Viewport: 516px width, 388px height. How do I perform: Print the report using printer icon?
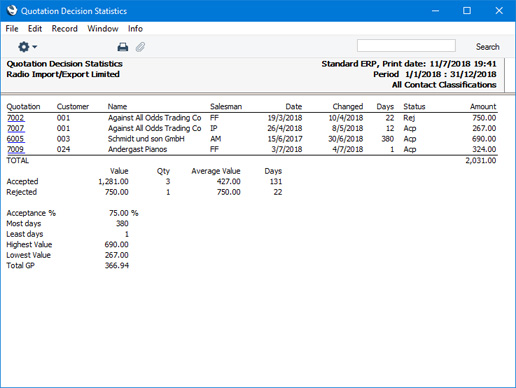pyautogui.click(x=123, y=47)
